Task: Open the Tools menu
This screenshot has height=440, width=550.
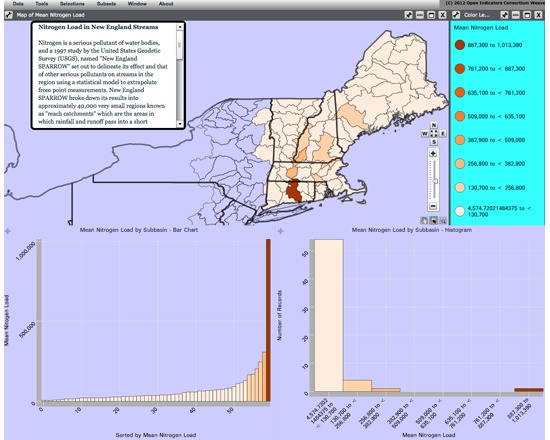Action: coord(42,4)
